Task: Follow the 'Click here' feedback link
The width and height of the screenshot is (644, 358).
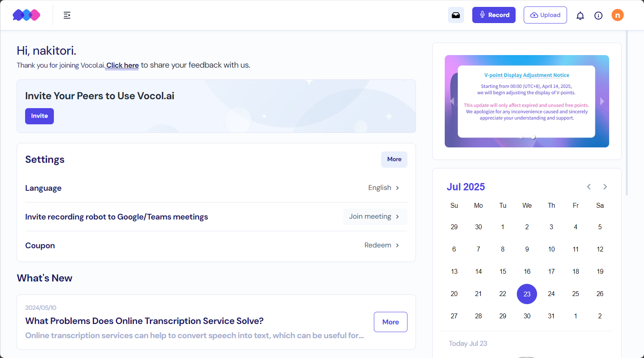Action: pos(122,65)
